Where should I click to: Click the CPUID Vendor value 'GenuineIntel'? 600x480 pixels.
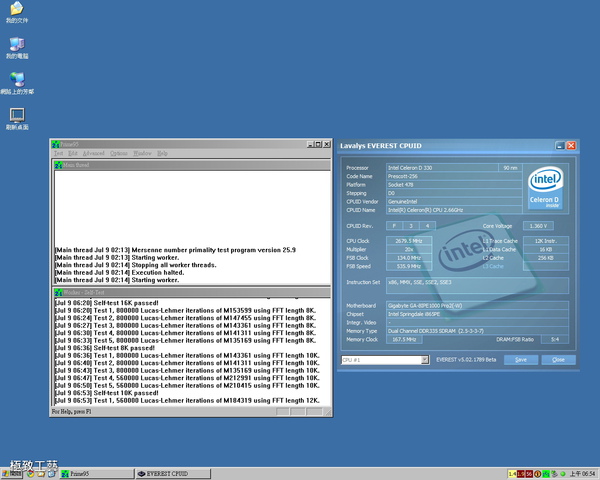click(454, 202)
